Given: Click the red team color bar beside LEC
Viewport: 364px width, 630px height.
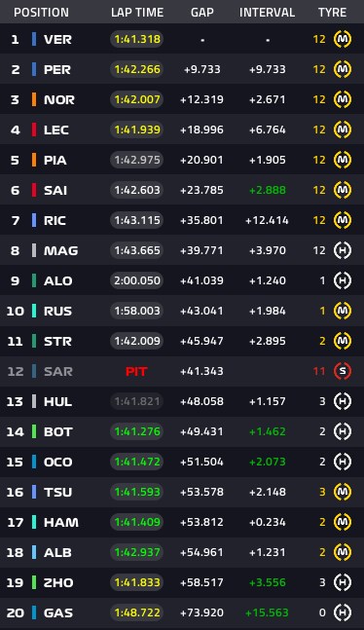Looking at the screenshot, I should point(34,130).
